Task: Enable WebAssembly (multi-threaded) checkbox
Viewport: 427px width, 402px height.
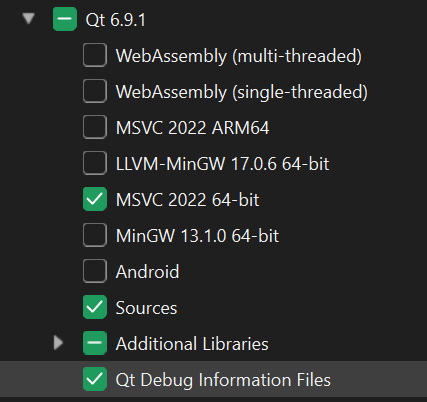Action: pyautogui.click(x=95, y=55)
